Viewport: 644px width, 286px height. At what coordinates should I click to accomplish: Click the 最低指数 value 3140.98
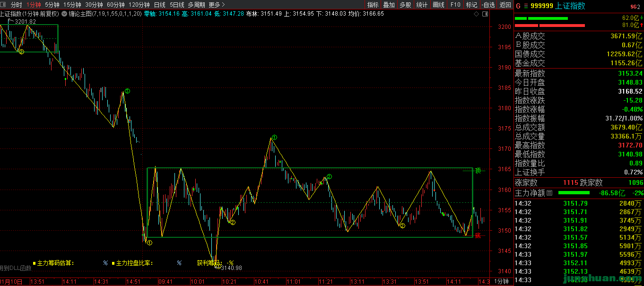pos(630,154)
